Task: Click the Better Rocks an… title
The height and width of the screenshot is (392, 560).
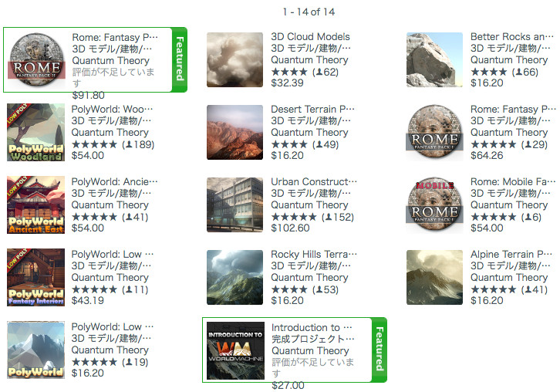Action: (511, 37)
